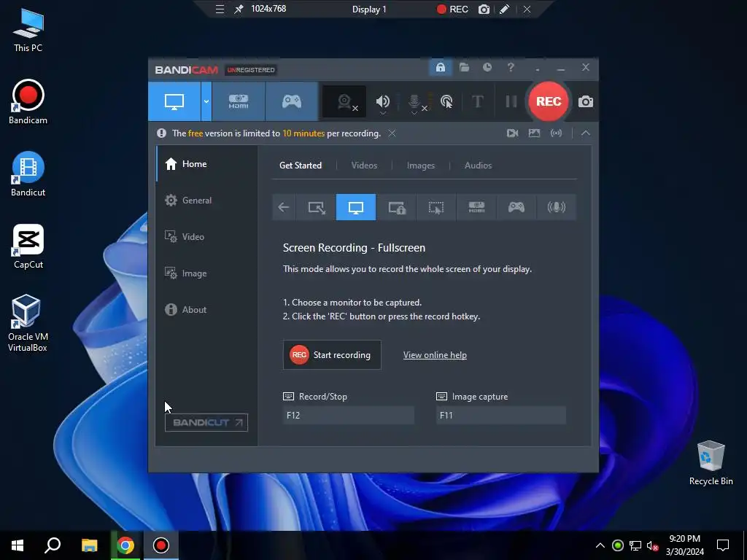Select the audio only recording mode icon
747x560 pixels.
point(556,207)
